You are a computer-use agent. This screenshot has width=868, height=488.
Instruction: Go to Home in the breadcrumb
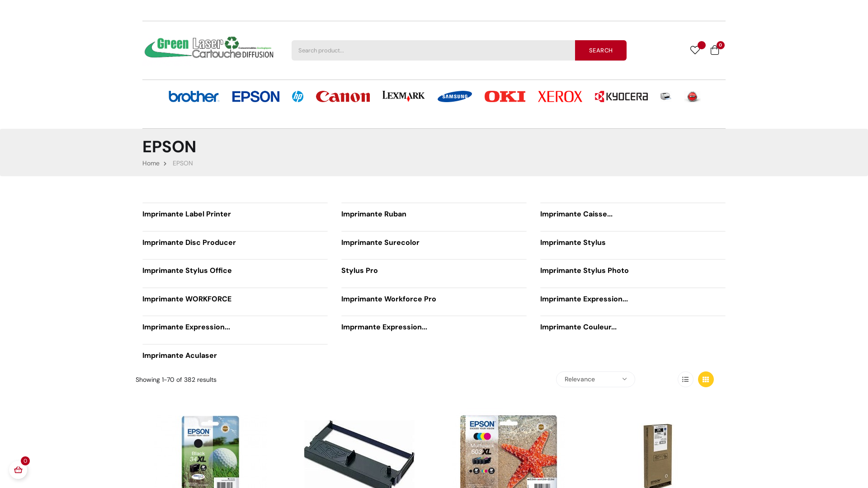coord(151,163)
